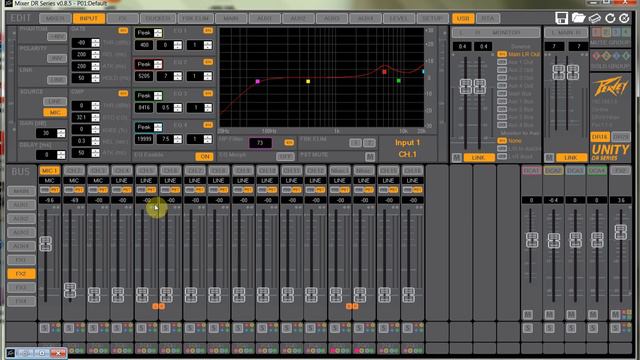Image resolution: width=640 pixels, height=360 pixels.
Task: Toggle the phantom +48V switch
Action: pyautogui.click(x=56, y=37)
